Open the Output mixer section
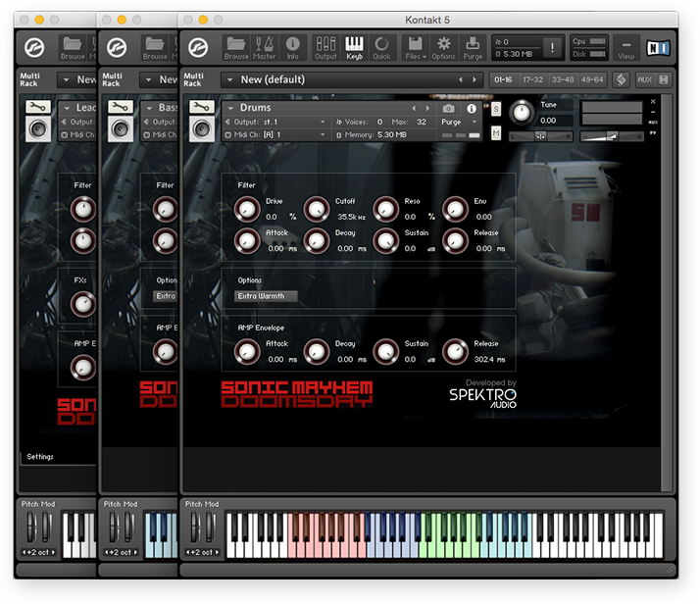The height and width of the screenshot is (604, 700). click(x=325, y=48)
